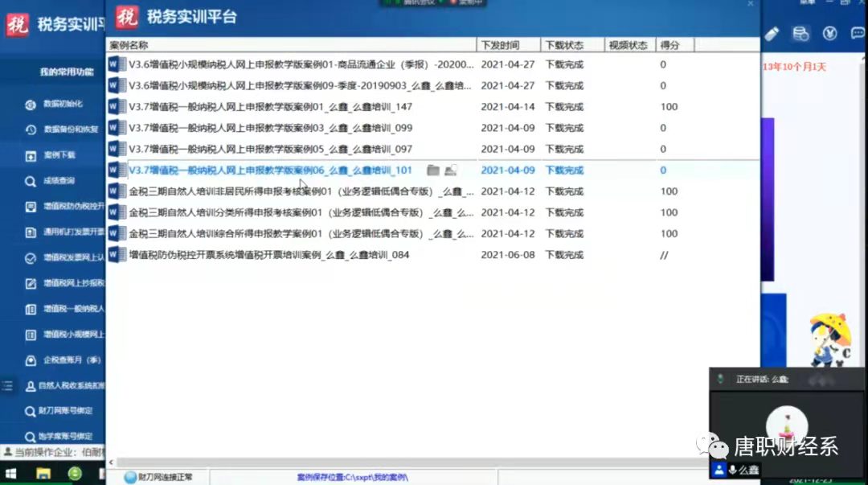Click Word icon of V3.7 案例01 培训_147 row
Screen dimensions: 868x485
tap(117, 106)
